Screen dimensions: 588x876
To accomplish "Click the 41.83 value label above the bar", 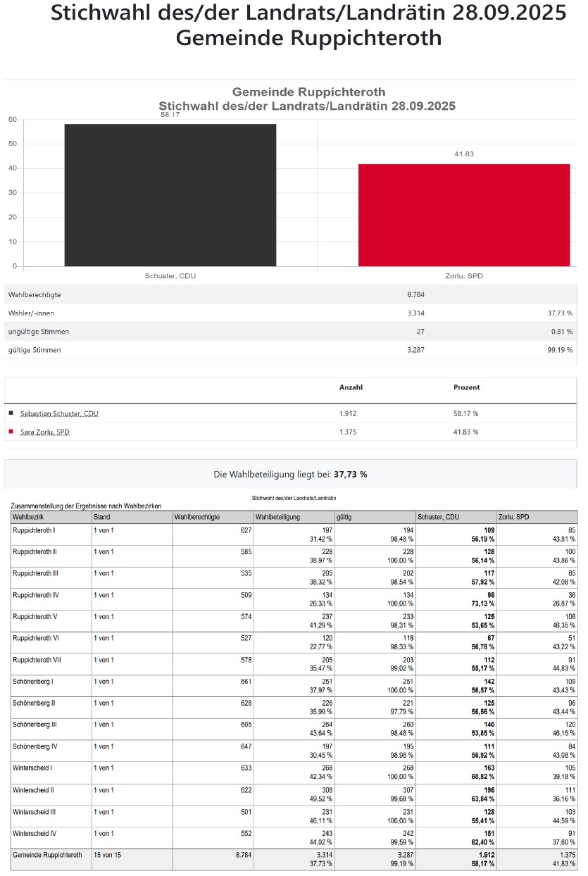I will [x=464, y=154].
